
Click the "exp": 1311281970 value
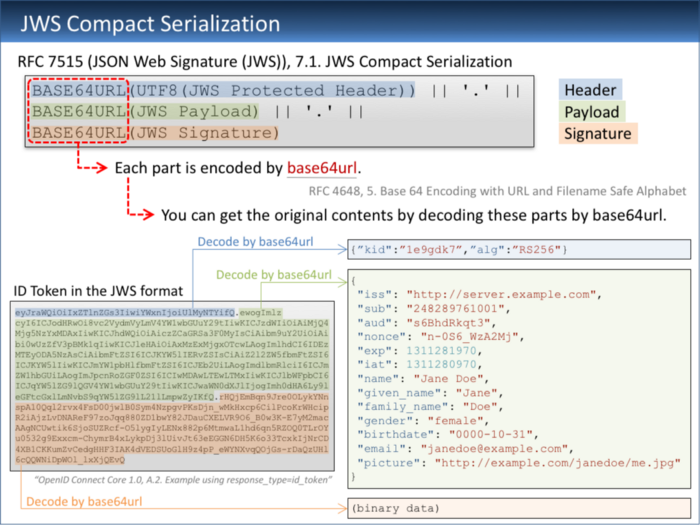pos(442,350)
